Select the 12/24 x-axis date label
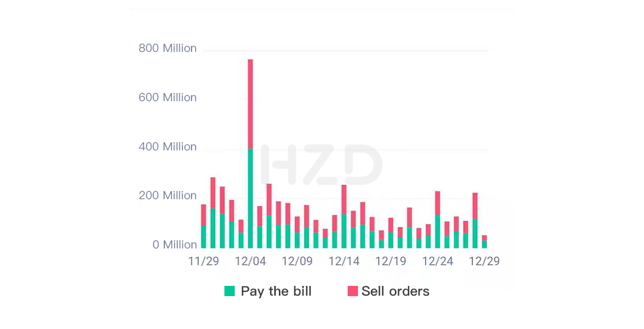 pyautogui.click(x=438, y=261)
